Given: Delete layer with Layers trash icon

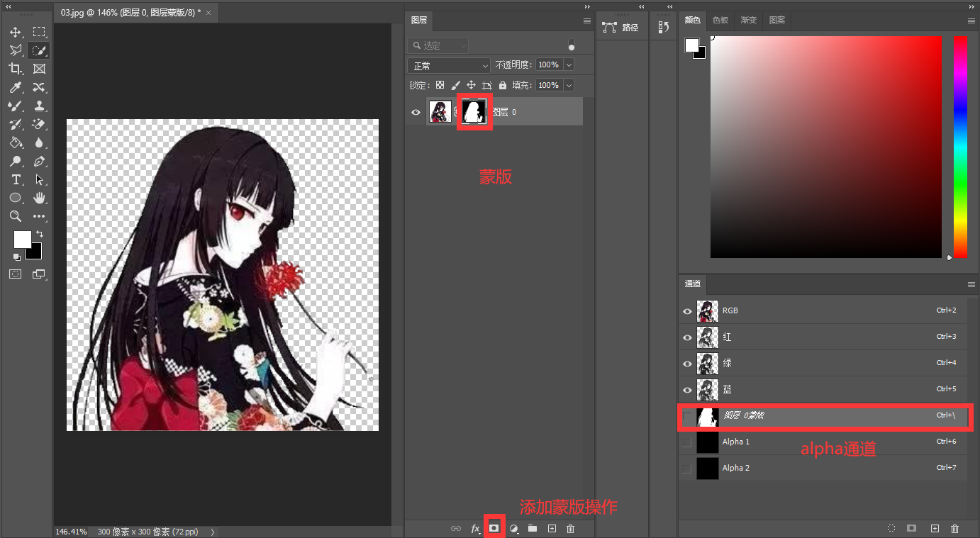Looking at the screenshot, I should (x=571, y=528).
